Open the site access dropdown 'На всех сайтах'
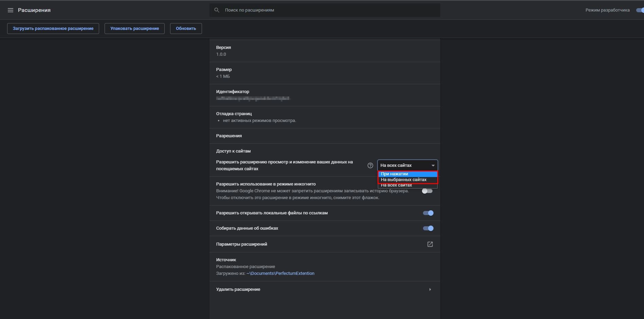 407,165
